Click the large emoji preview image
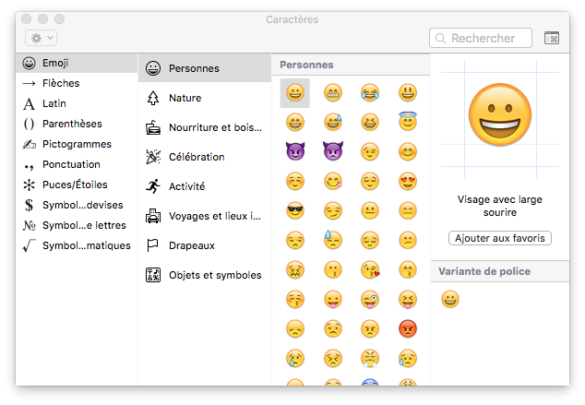 click(500, 115)
